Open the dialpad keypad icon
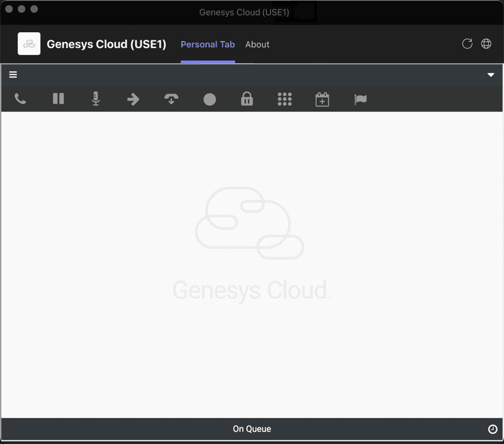The width and height of the screenshot is (504, 444). (285, 99)
